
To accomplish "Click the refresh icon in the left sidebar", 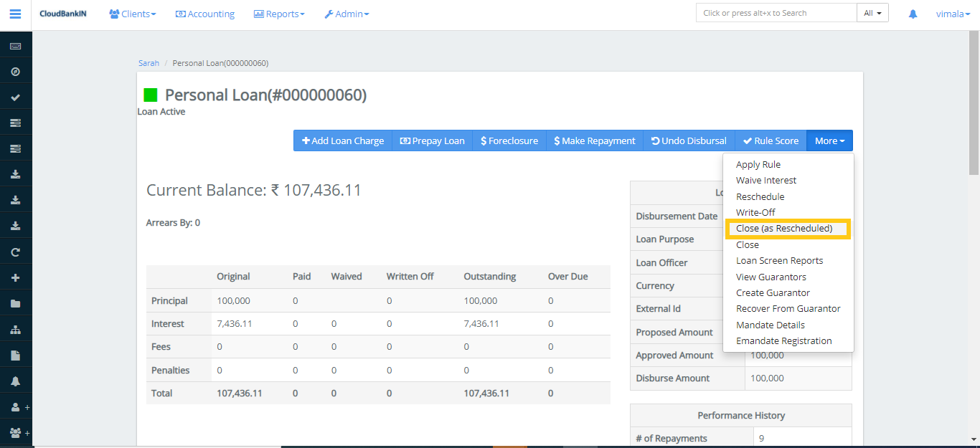I will coord(15,252).
